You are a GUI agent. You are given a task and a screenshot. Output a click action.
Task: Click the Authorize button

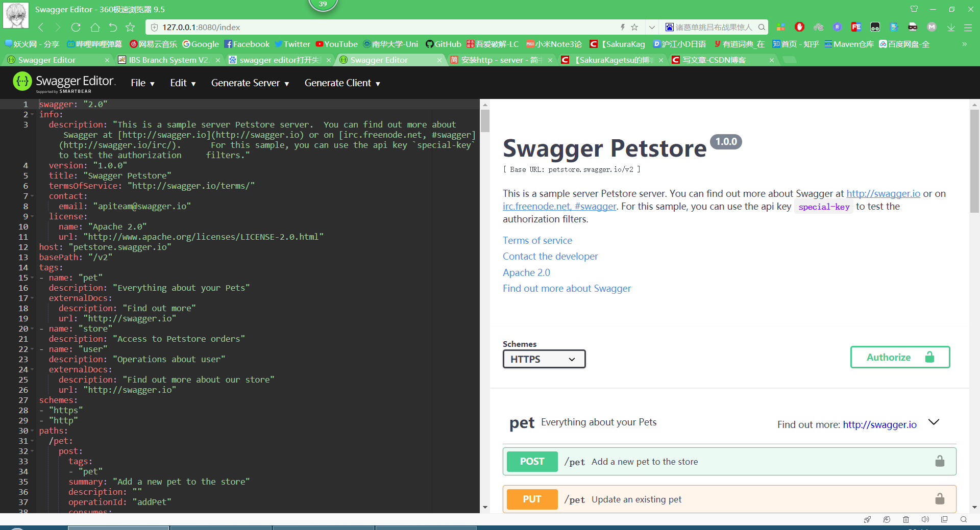point(899,357)
